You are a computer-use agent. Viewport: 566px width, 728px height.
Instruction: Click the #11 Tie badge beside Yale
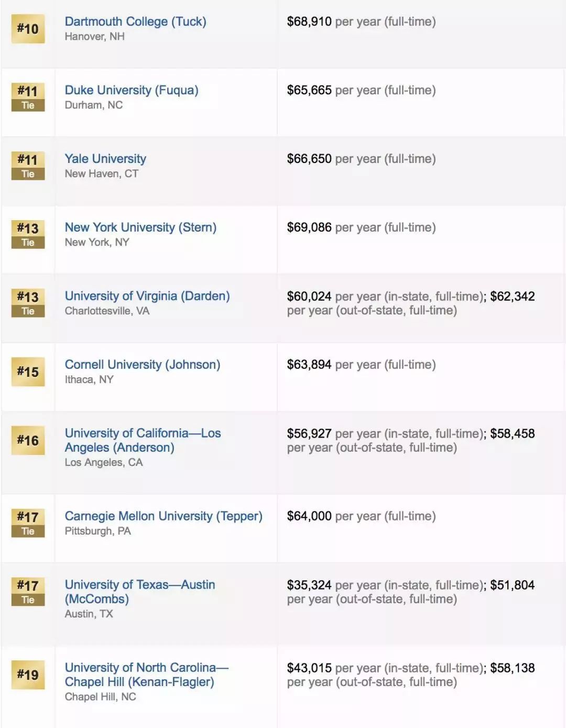[x=28, y=166]
